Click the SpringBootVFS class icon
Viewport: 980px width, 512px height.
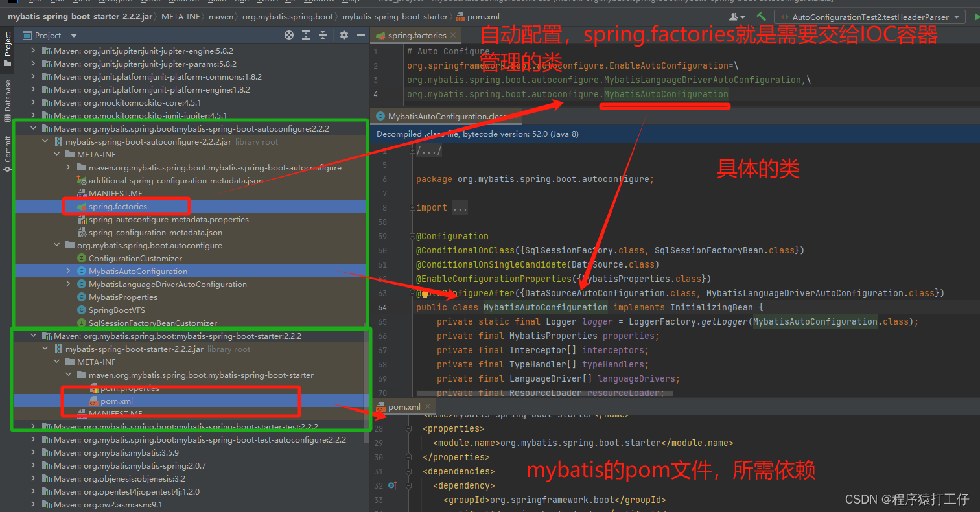[x=82, y=310]
